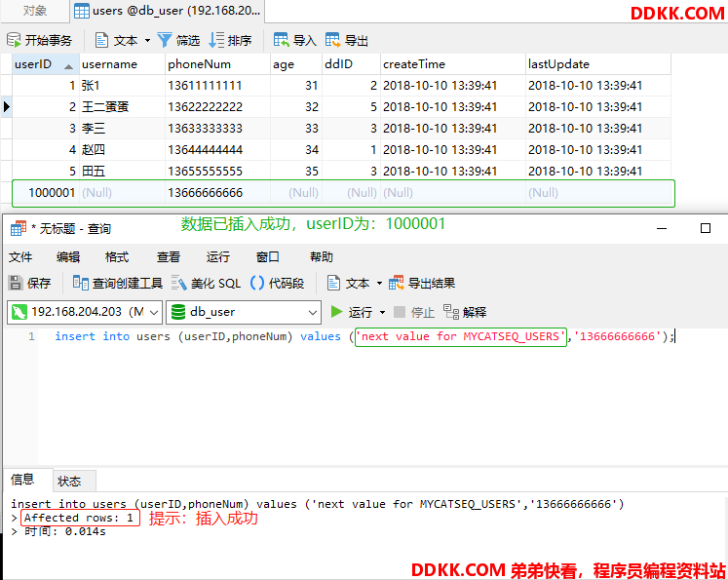Click the 排序 sort icon

(x=216, y=40)
